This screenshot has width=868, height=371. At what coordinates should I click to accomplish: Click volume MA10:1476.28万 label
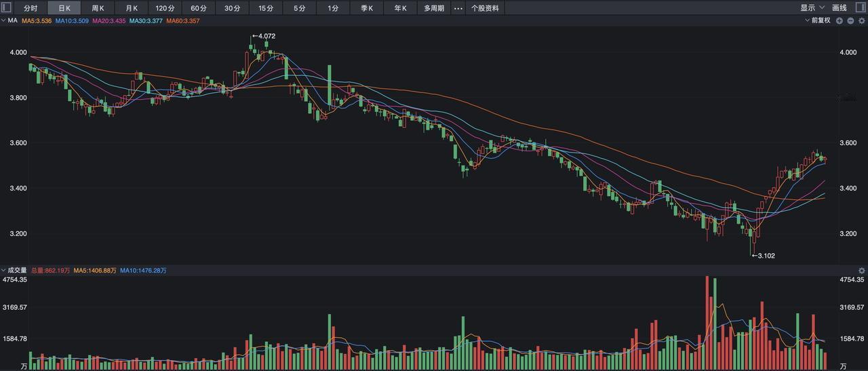143,271
